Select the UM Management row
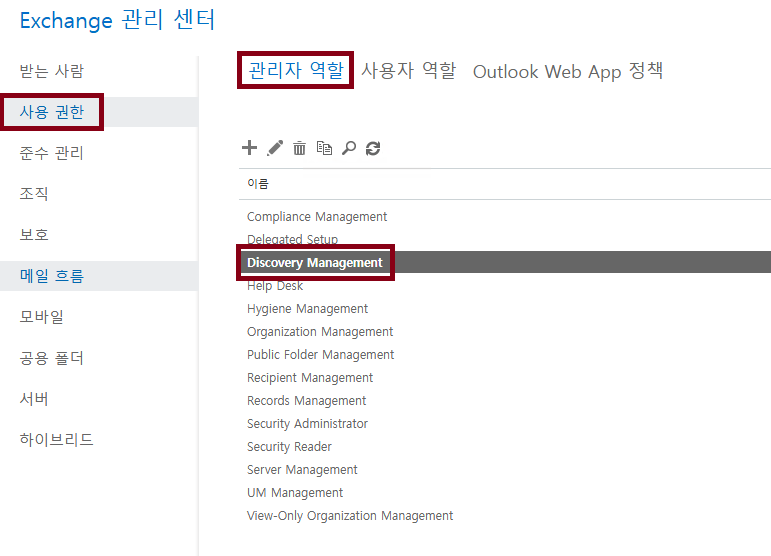This screenshot has height=556, width=771. coord(505,493)
